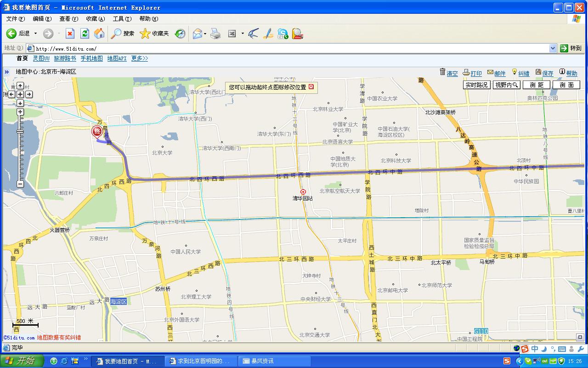
Task: Close the drag-endpoint tooltip with red X
Action: [x=311, y=87]
